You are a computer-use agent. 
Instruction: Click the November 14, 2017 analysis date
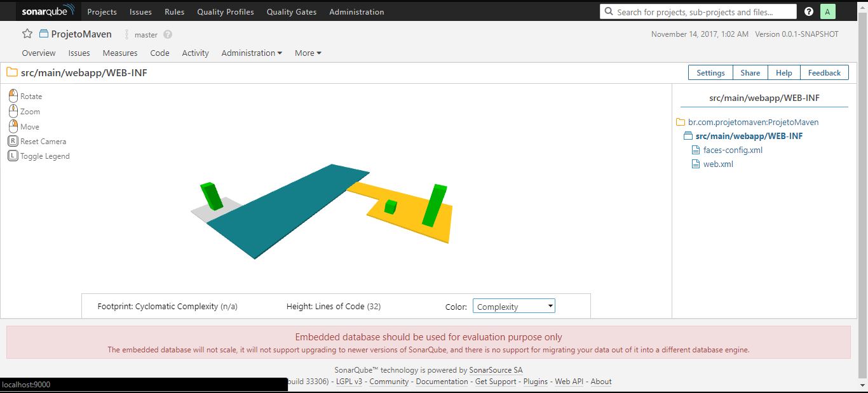(700, 34)
